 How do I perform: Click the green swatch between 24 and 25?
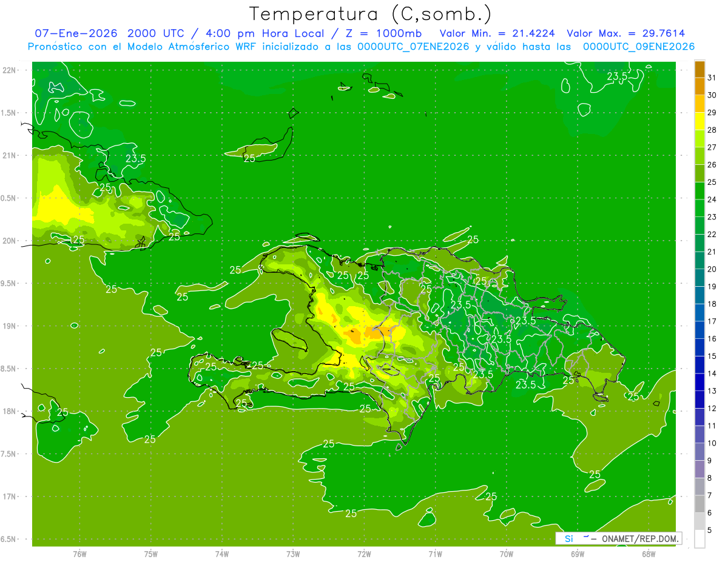[x=699, y=191]
